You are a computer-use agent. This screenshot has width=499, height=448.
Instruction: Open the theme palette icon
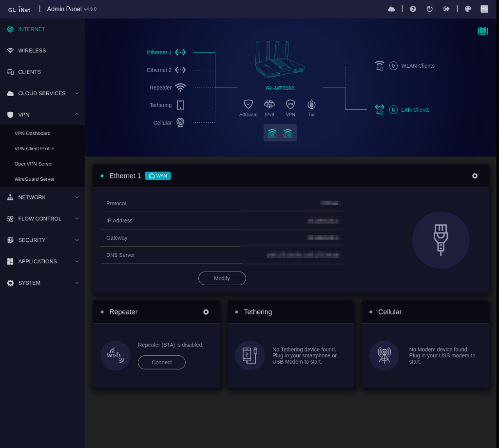coord(467,9)
